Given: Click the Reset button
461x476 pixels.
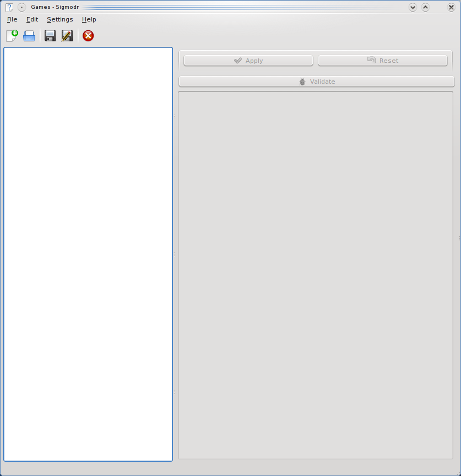Looking at the screenshot, I should [x=383, y=61].
